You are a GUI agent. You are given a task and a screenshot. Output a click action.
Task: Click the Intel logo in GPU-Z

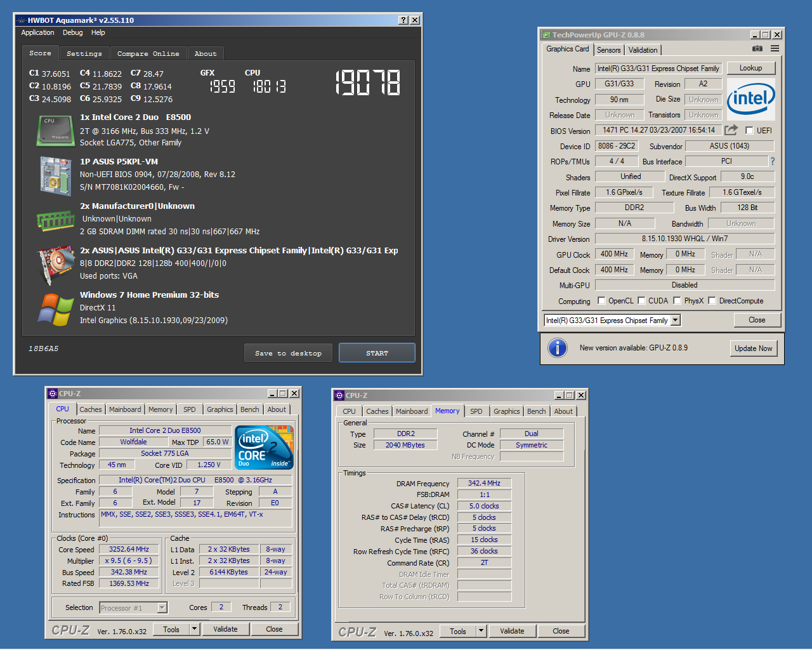(751, 99)
